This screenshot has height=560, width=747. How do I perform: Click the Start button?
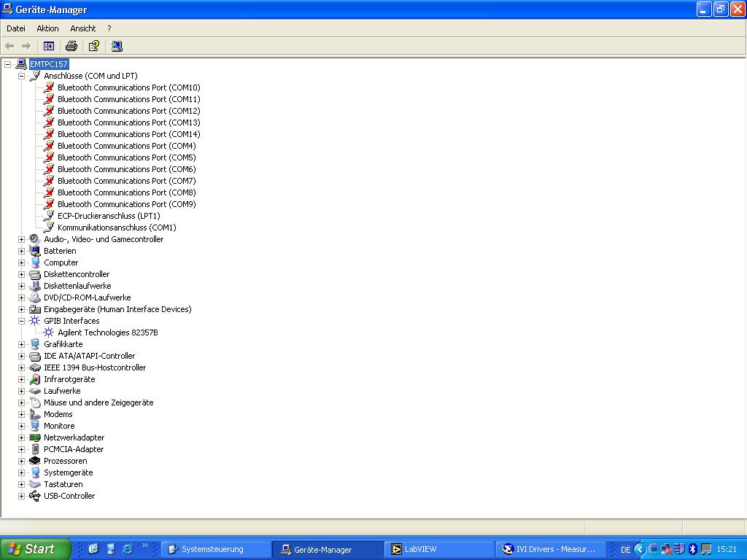click(35, 549)
